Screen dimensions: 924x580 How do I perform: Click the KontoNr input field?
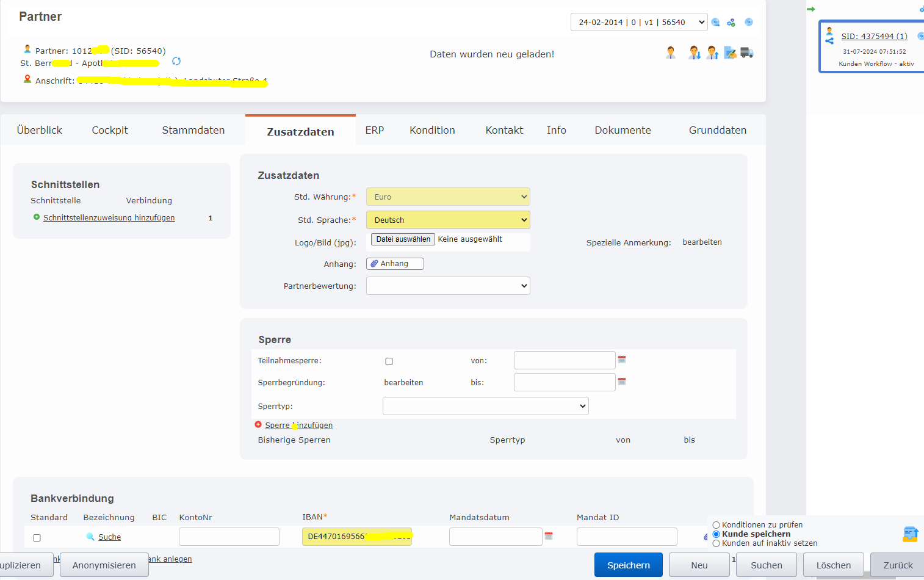[x=229, y=537]
